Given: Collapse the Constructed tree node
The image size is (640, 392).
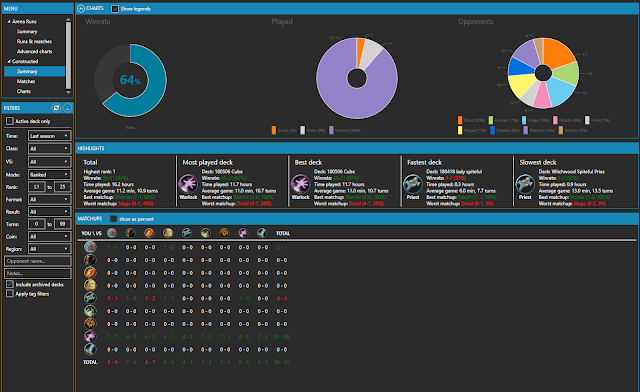Looking at the screenshot, I should (9, 61).
